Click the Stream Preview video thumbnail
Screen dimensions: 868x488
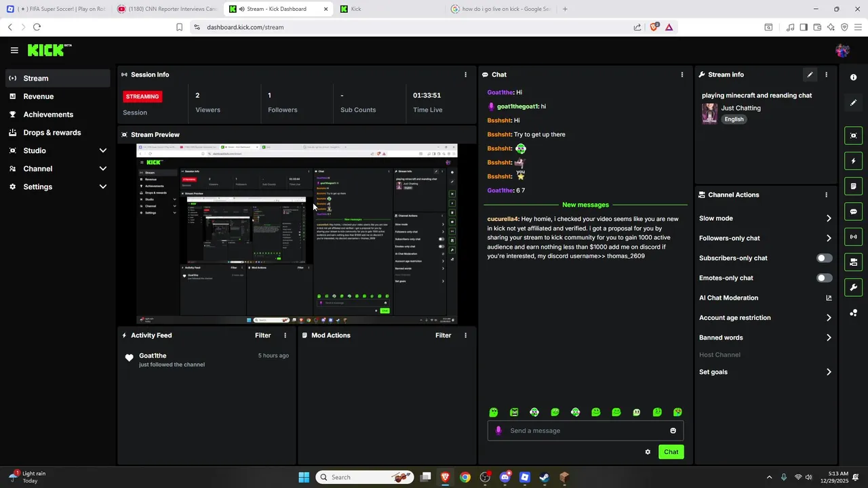click(x=297, y=234)
